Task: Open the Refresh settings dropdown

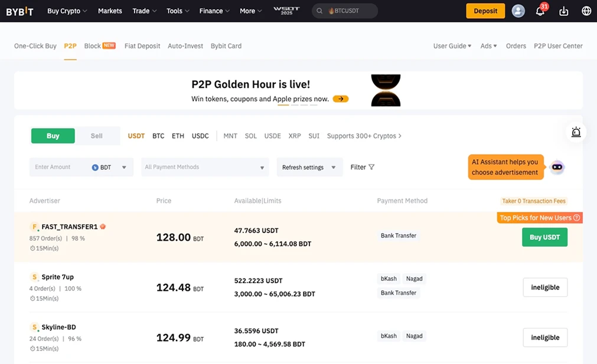Action: 309,167
